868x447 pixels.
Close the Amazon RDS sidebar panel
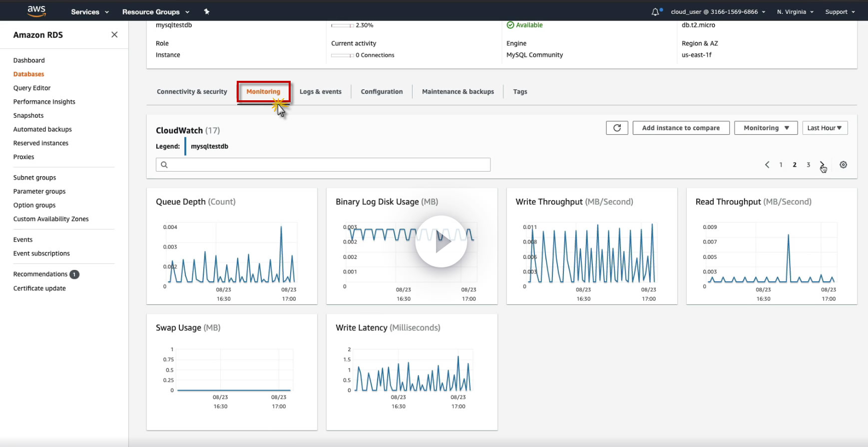click(x=114, y=34)
